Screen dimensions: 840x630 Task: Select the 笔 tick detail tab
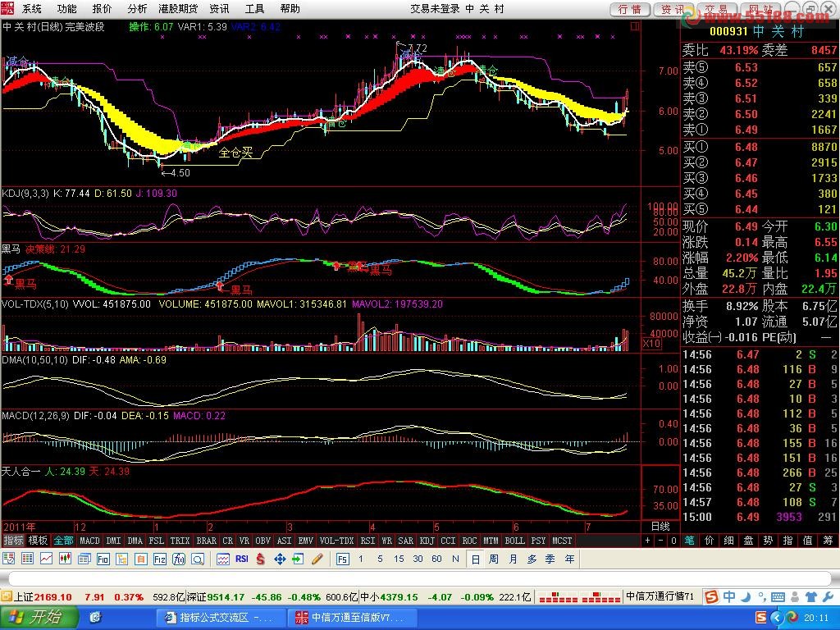pyautogui.click(x=690, y=541)
